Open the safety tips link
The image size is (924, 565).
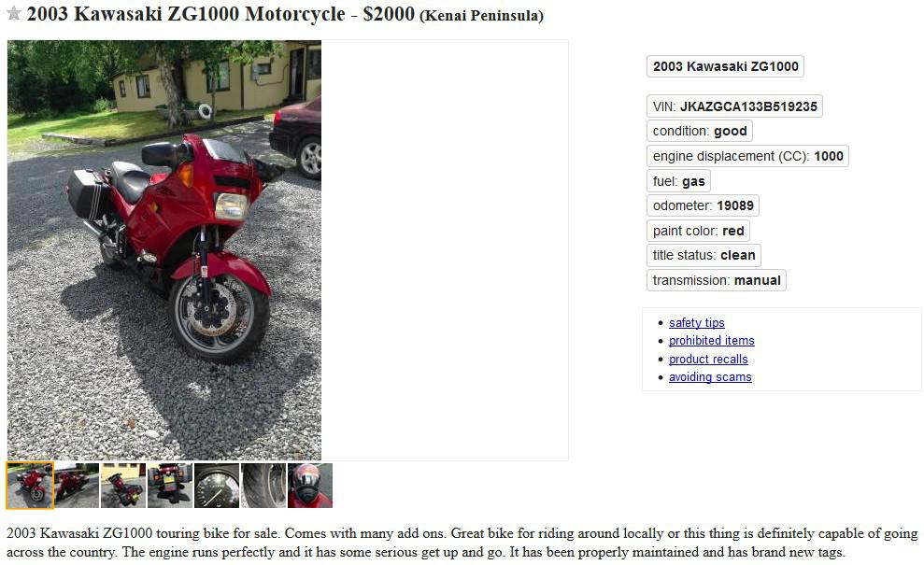click(x=697, y=322)
